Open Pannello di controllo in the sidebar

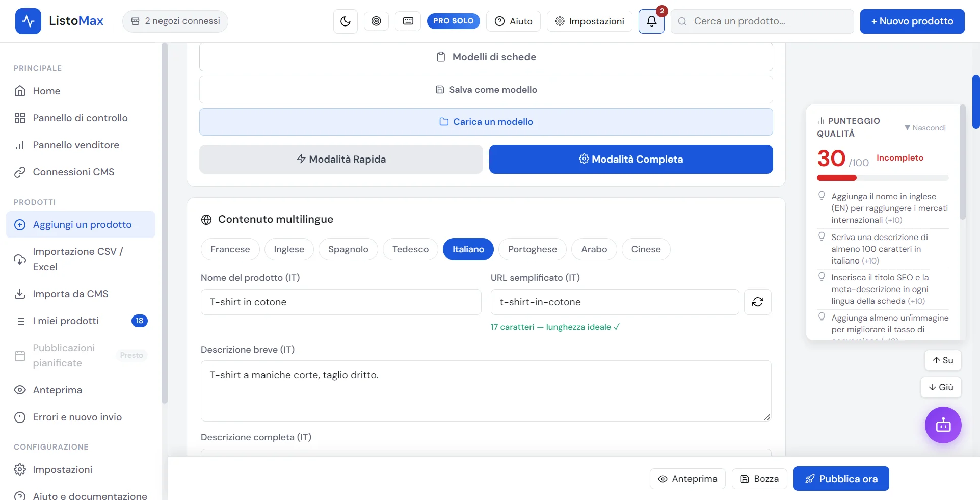pos(81,118)
